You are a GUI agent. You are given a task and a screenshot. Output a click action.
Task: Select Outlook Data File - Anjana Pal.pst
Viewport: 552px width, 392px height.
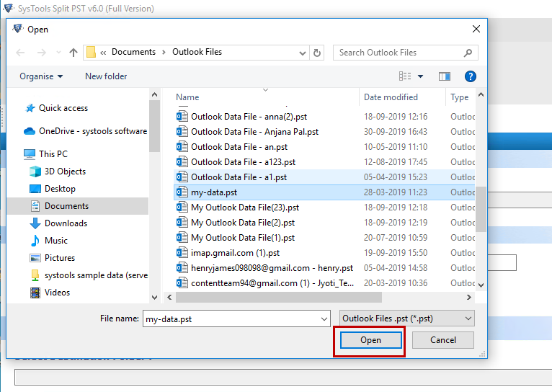pyautogui.click(x=254, y=132)
